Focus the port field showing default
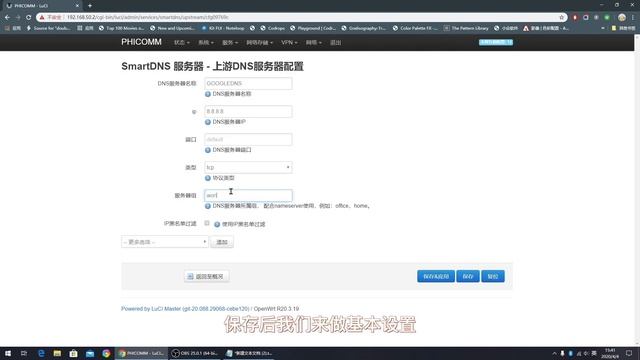The width and height of the screenshot is (640, 360). (248, 139)
